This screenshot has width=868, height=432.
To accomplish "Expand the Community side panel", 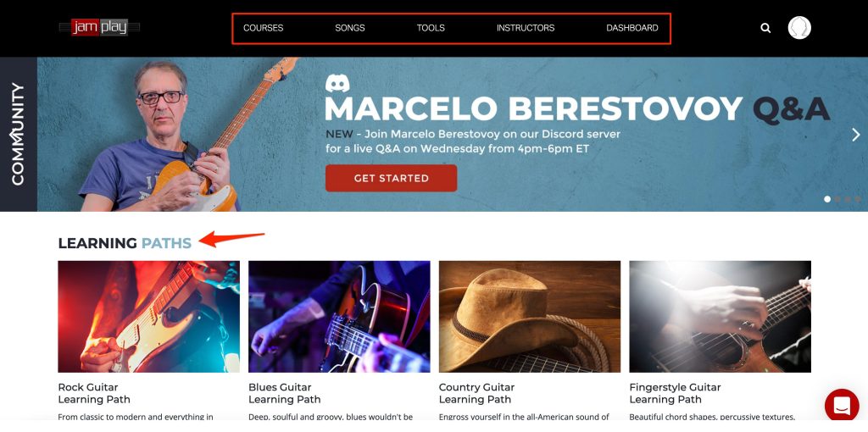I will tap(19, 135).
